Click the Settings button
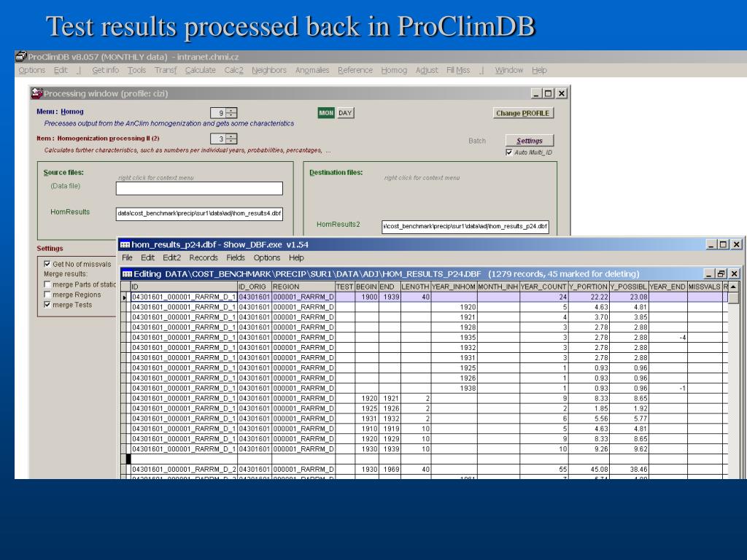This screenshot has height=560, width=747. point(530,141)
